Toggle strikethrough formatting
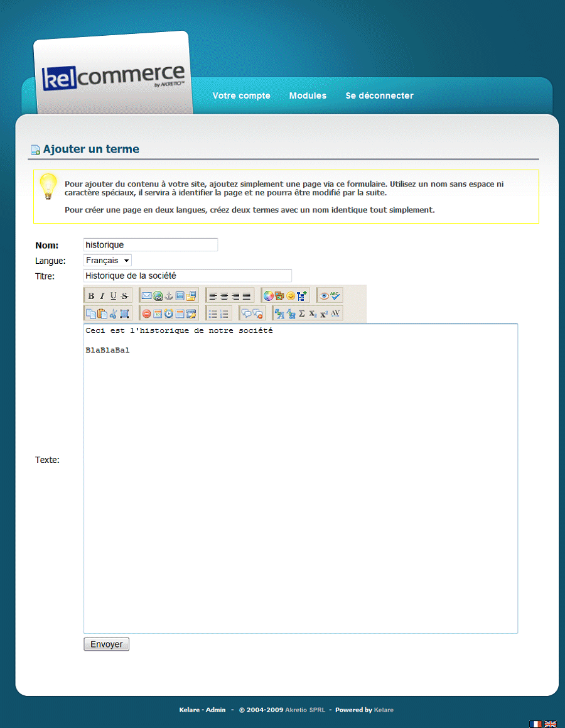The width and height of the screenshot is (565, 728). (124, 296)
